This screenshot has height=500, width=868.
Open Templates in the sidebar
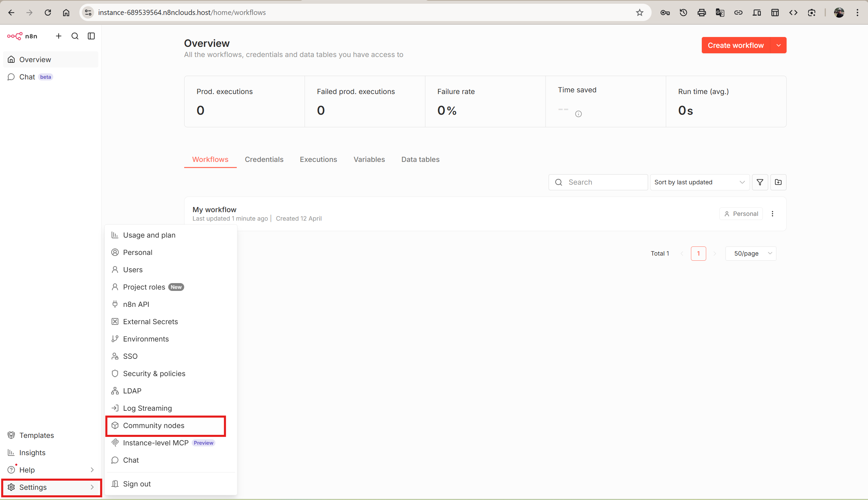click(51, 435)
